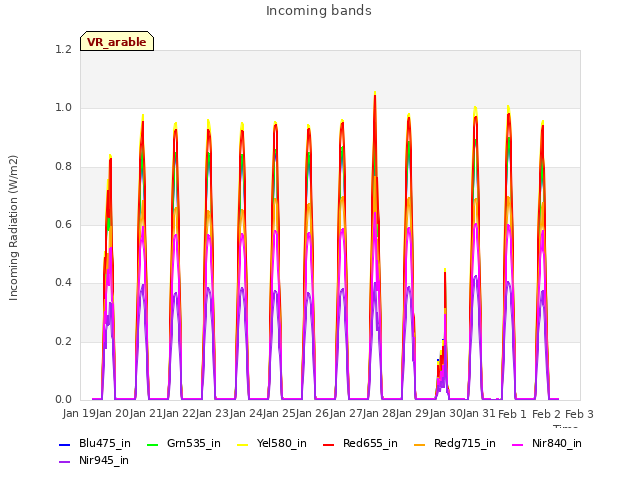The height and width of the screenshot is (480, 640).
Task: Click the 0.2 y-axis tick label
Action: pos(63,342)
